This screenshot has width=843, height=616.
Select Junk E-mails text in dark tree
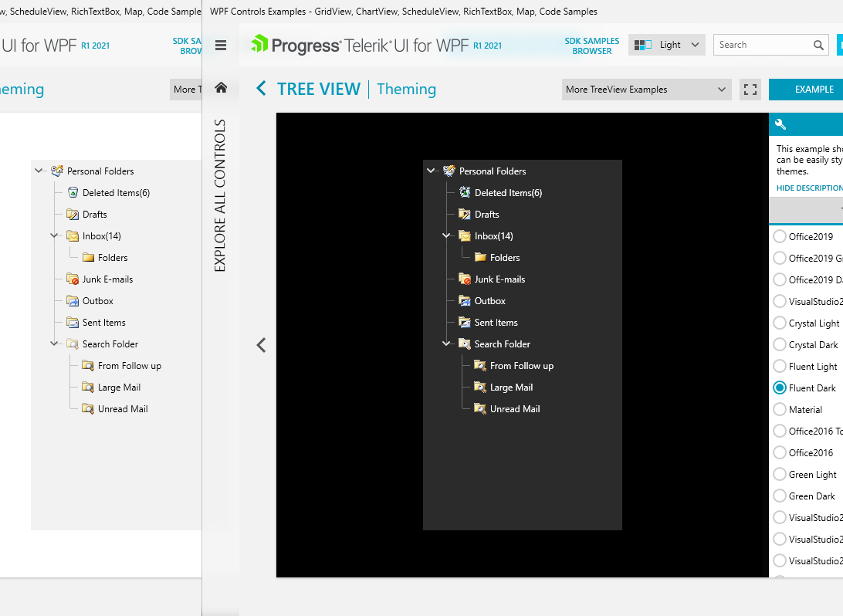click(499, 279)
